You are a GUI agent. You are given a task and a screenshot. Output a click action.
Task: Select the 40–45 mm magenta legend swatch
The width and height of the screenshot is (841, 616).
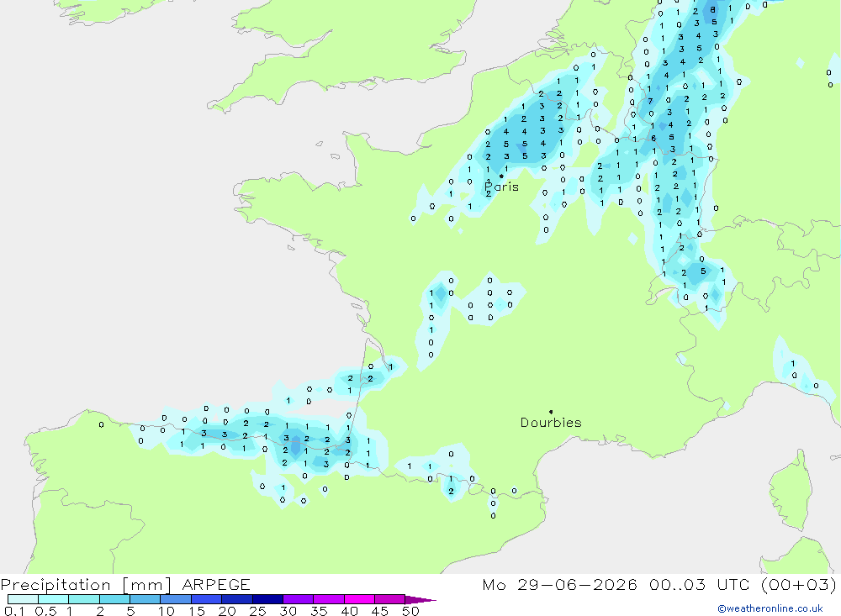pos(359,599)
